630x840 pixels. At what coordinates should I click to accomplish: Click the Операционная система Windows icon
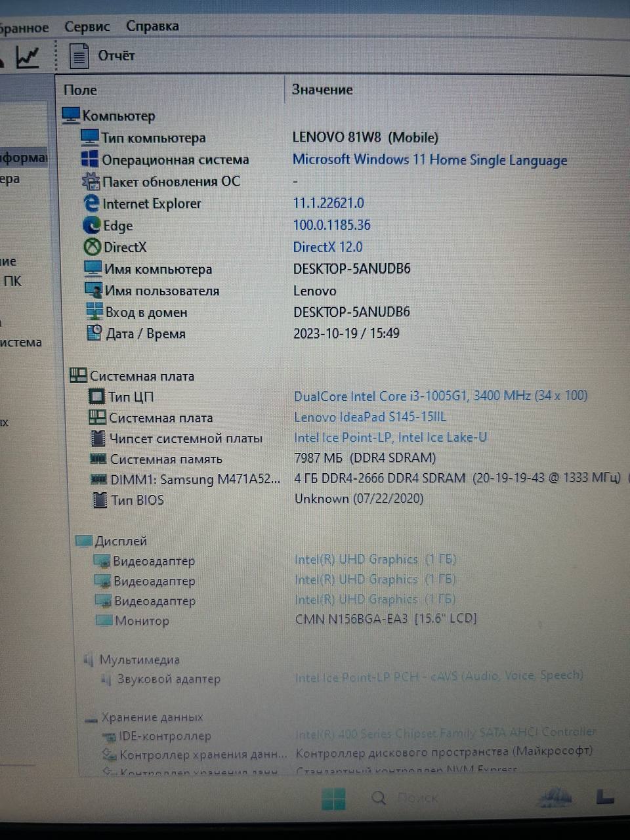(x=90, y=159)
